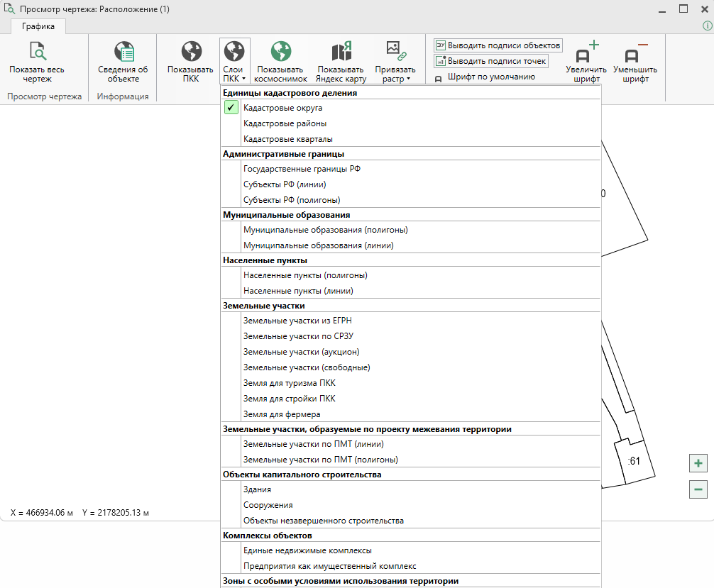The height and width of the screenshot is (588, 714).
Task: Toggle the 'Показывать ПКК' globe icon
Action: (x=190, y=52)
